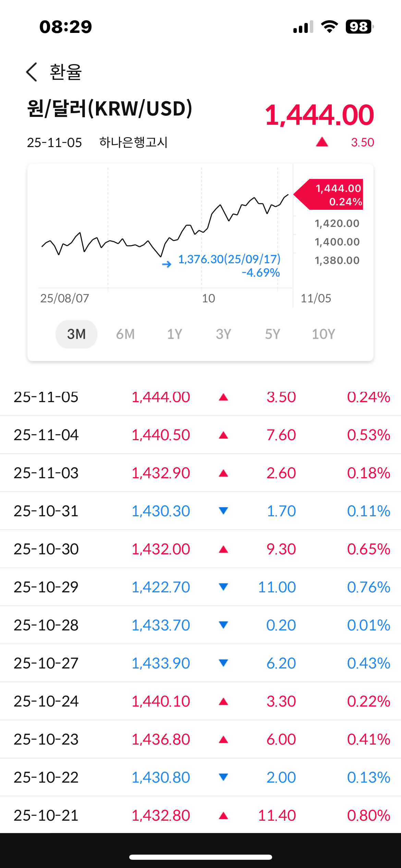Tap the blue arrow at chart low point
This screenshot has width=401, height=868.
tap(167, 264)
